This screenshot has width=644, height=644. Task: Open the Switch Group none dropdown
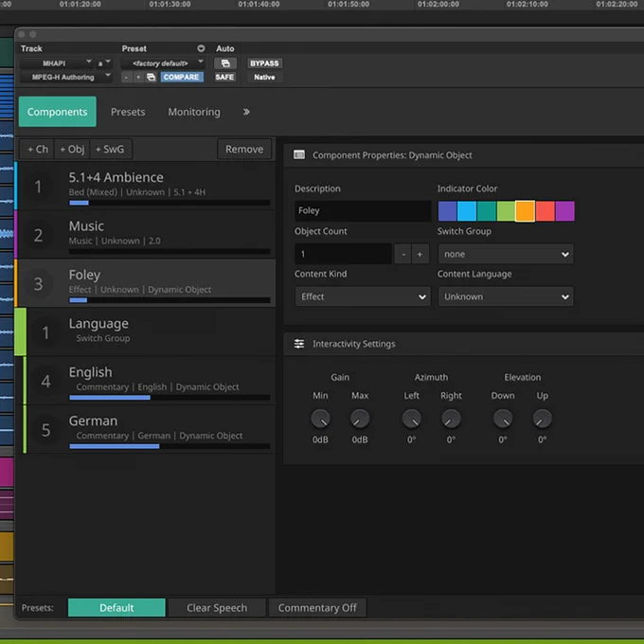click(x=506, y=254)
